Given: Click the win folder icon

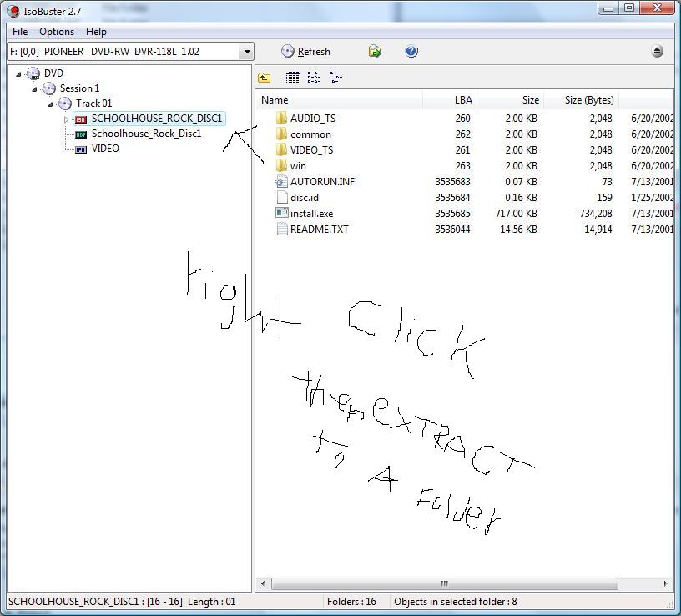Looking at the screenshot, I should [x=281, y=165].
